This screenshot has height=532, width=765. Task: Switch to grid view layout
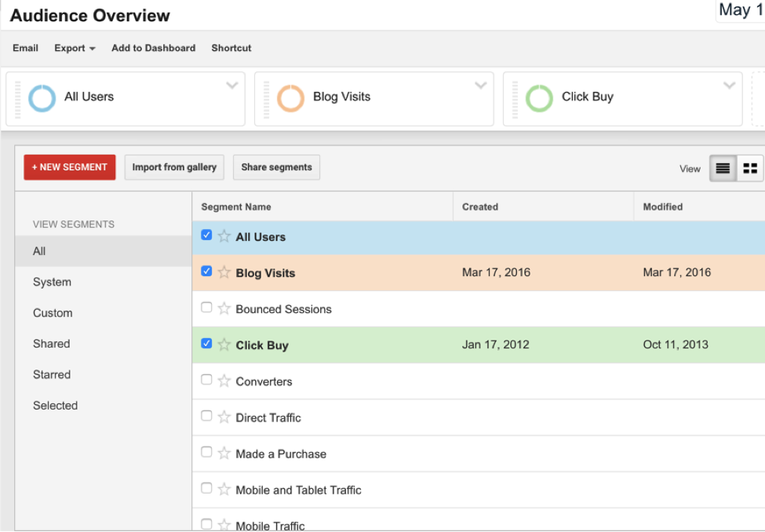click(x=750, y=168)
